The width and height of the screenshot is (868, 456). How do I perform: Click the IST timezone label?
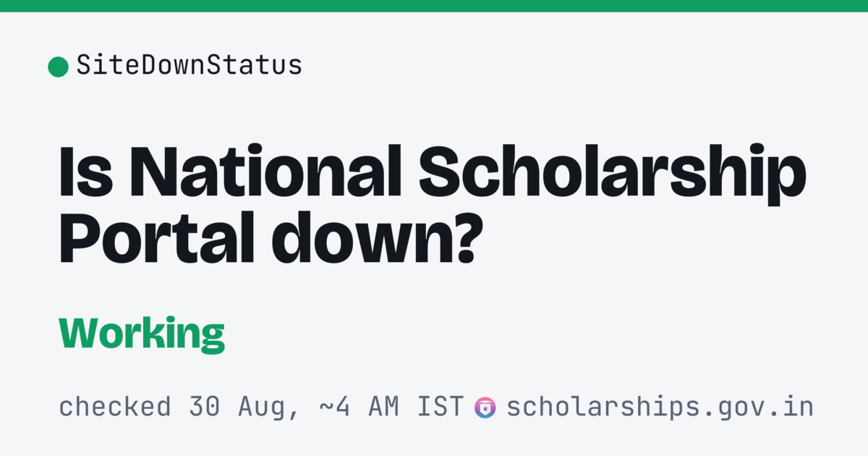click(441, 408)
